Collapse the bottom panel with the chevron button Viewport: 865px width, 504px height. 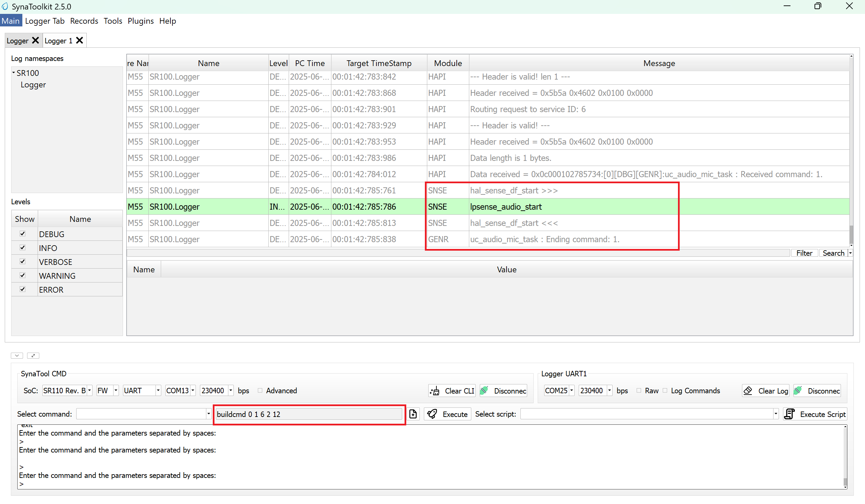17,355
